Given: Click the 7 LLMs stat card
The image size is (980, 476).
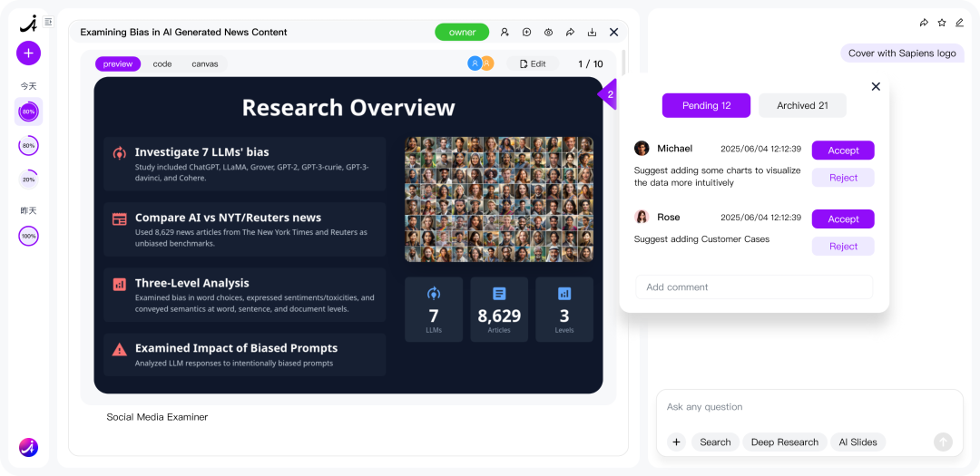Looking at the screenshot, I should [434, 309].
